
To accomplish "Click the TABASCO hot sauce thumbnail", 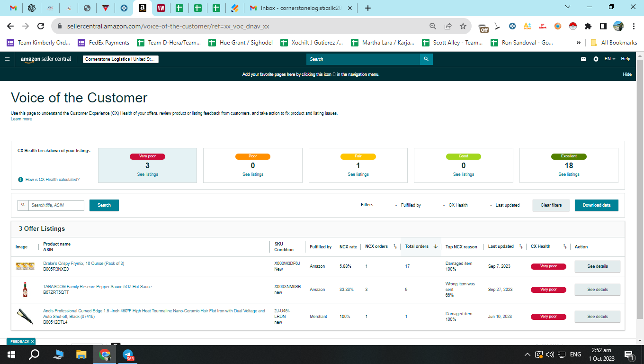I will click(x=25, y=290).
